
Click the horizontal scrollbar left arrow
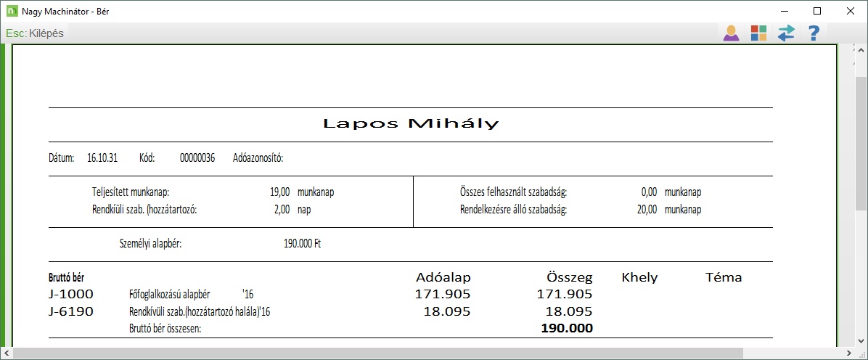click(x=6, y=353)
